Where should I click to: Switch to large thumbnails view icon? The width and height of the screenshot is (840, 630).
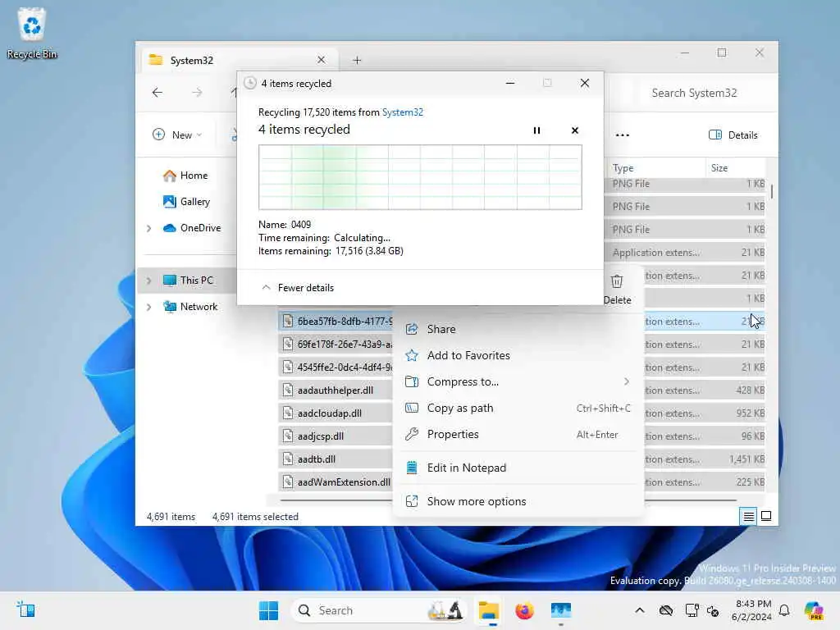766,517
